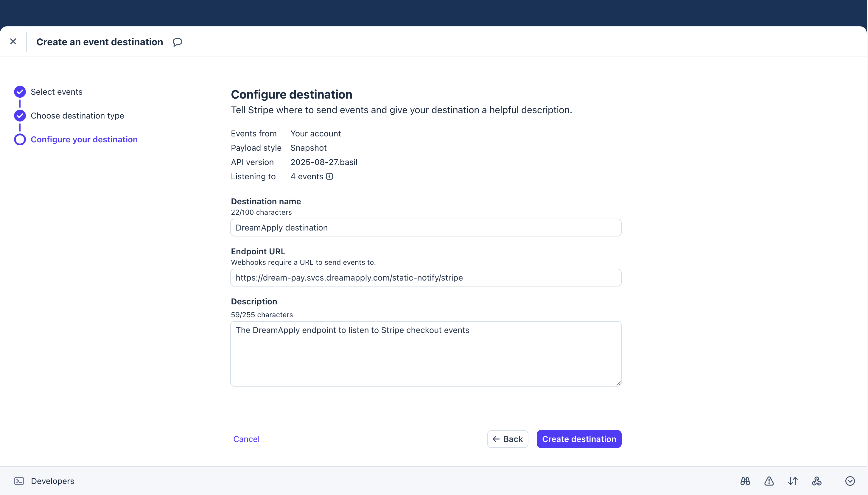Focus the Description text area

click(426, 354)
